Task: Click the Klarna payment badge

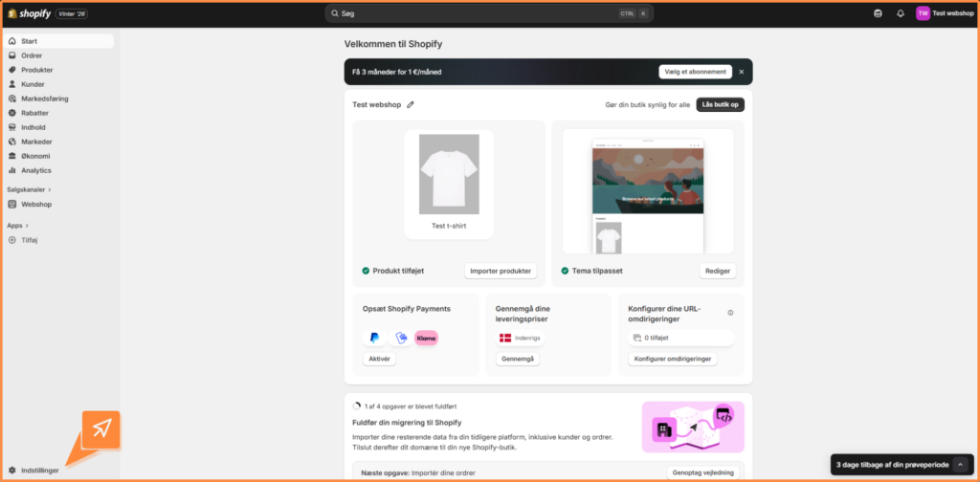Action: (x=426, y=339)
